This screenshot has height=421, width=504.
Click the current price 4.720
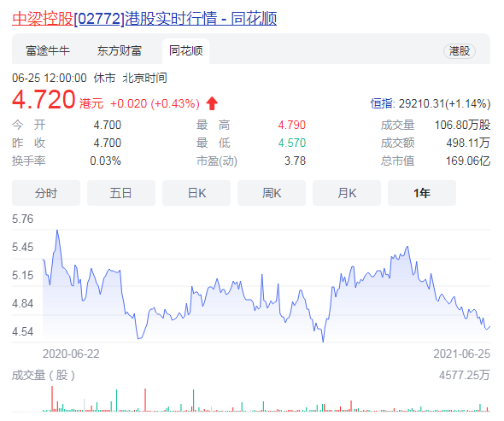44,100
